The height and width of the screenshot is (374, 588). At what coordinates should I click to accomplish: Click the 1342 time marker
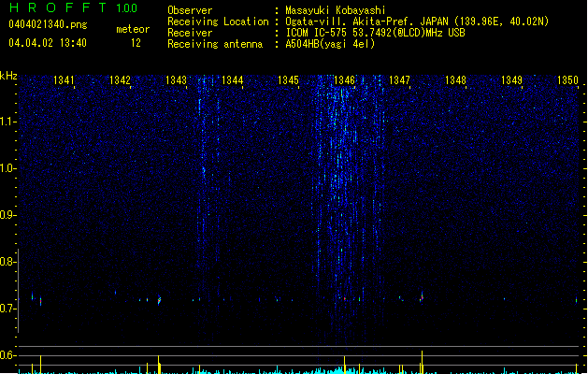pyautogui.click(x=120, y=80)
